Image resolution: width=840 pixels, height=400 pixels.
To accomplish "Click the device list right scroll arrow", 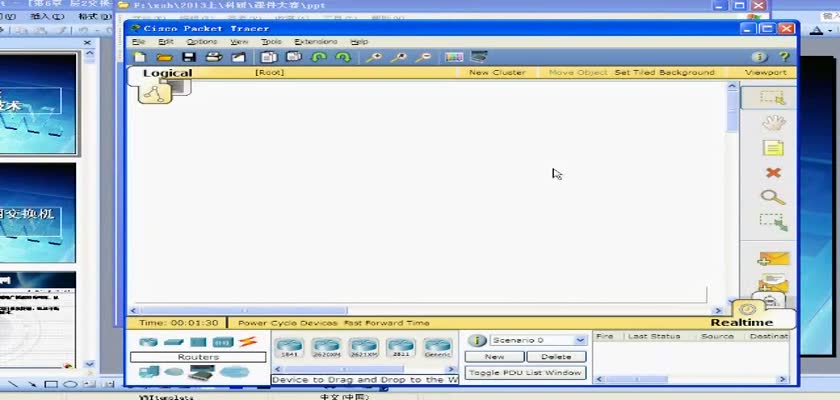I will coord(451,369).
